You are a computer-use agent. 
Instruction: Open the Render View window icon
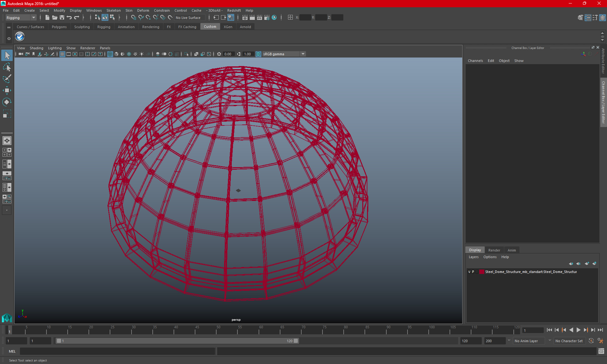click(245, 18)
